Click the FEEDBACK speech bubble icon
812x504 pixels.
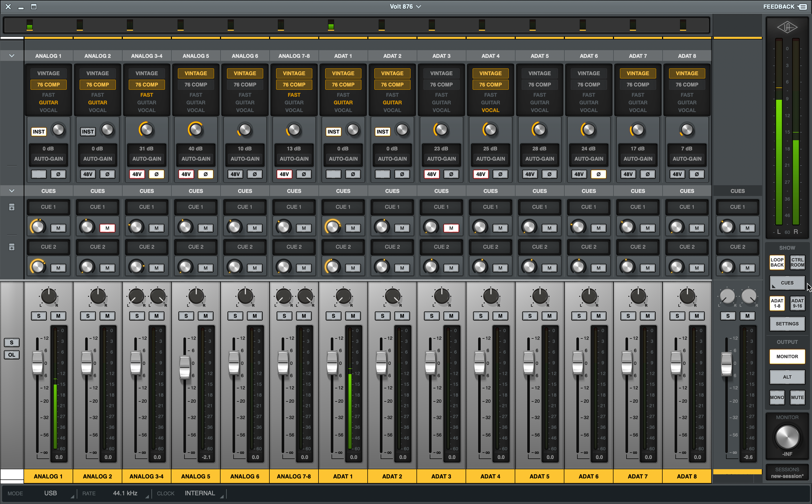pyautogui.click(x=802, y=7)
